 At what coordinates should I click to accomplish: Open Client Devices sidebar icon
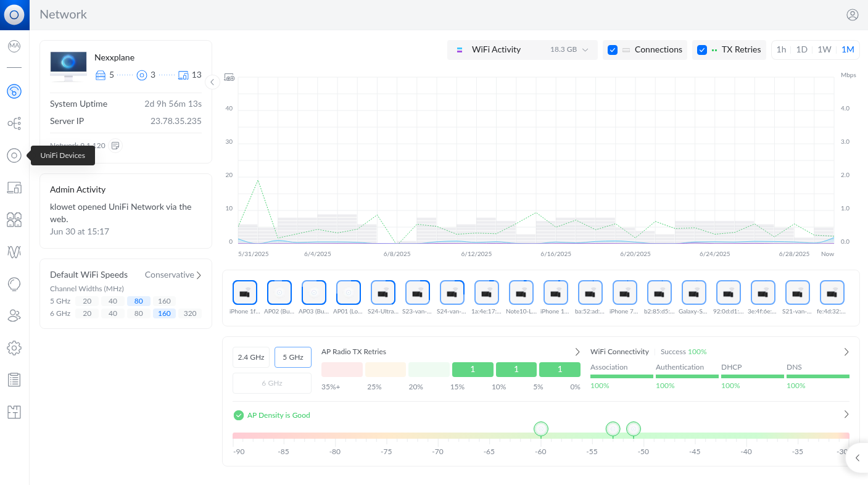(x=14, y=188)
